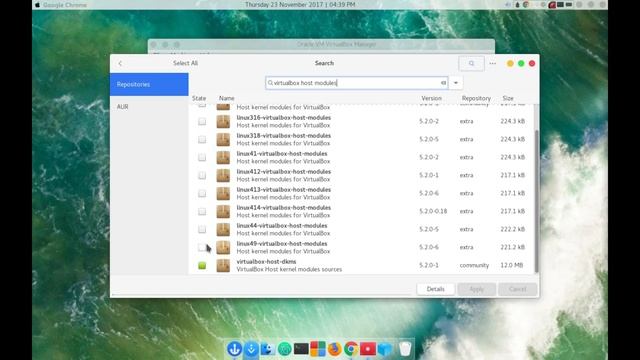640x360 pixels.
Task: Check the box for linux44-virtualbox-host-modules
Action: point(202,229)
